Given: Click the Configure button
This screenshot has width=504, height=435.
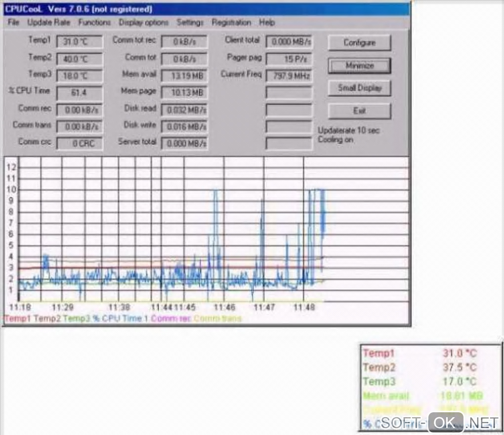Looking at the screenshot, I should click(359, 43).
